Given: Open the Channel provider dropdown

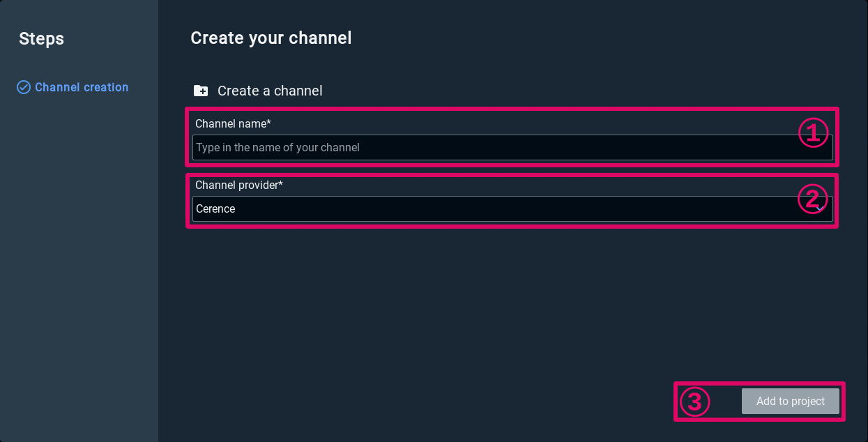Looking at the screenshot, I should [488, 209].
